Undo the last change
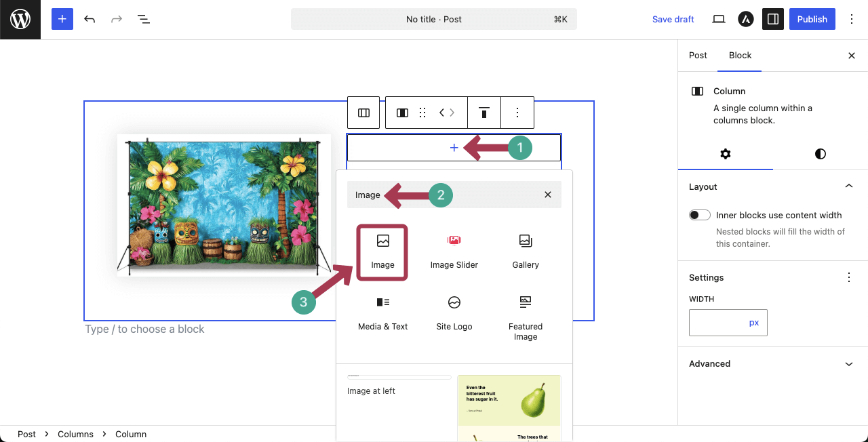868x442 pixels. 90,19
